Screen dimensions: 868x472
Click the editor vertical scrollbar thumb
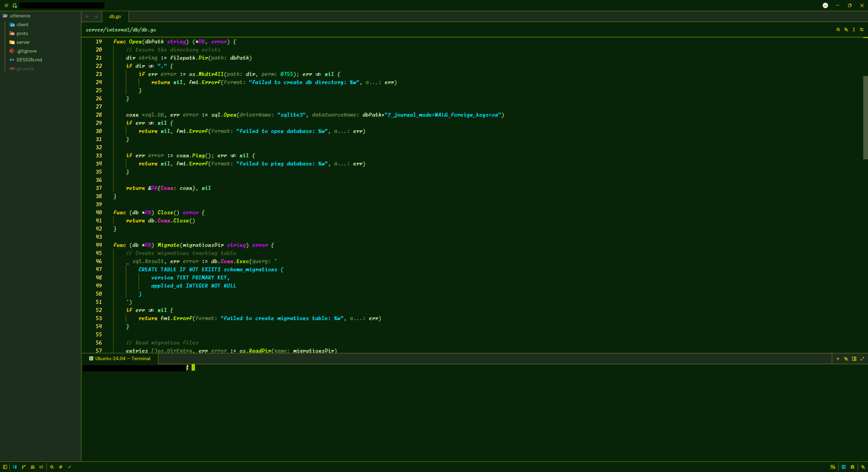tap(865, 118)
